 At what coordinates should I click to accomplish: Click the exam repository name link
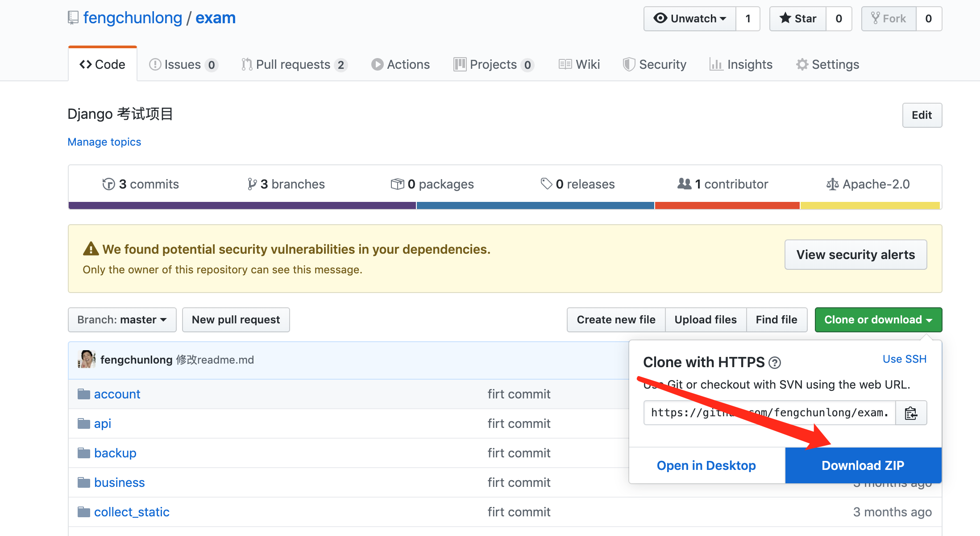tap(216, 18)
